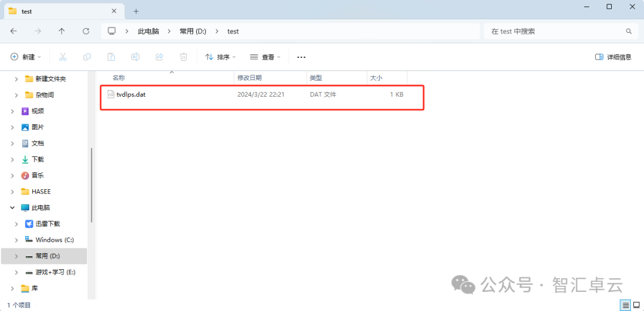This screenshot has height=311, width=644.
Task: Select the tvdlps.dat file
Action: coord(131,94)
